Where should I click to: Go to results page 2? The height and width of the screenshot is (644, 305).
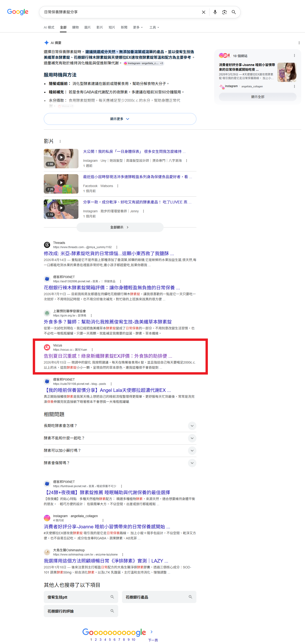coord(96,640)
